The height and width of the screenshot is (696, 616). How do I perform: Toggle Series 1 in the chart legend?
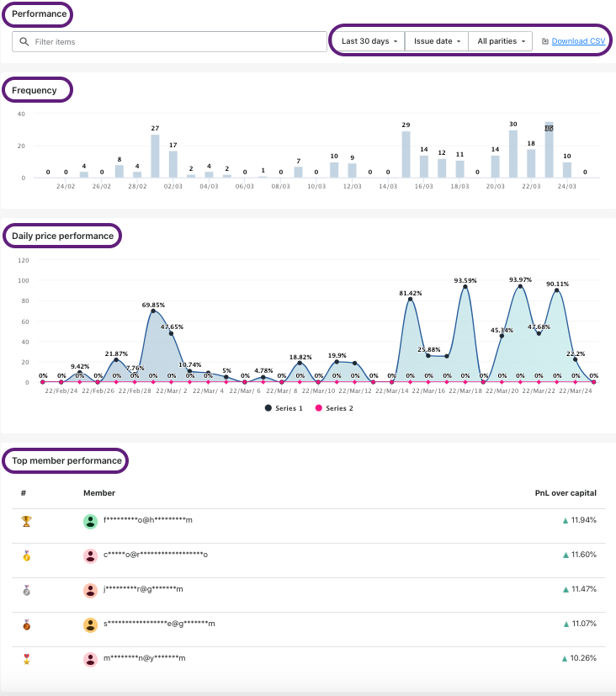click(x=280, y=407)
